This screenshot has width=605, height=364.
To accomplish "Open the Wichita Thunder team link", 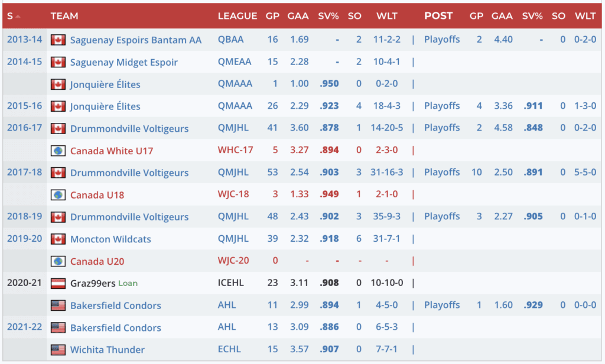I will pos(107,350).
